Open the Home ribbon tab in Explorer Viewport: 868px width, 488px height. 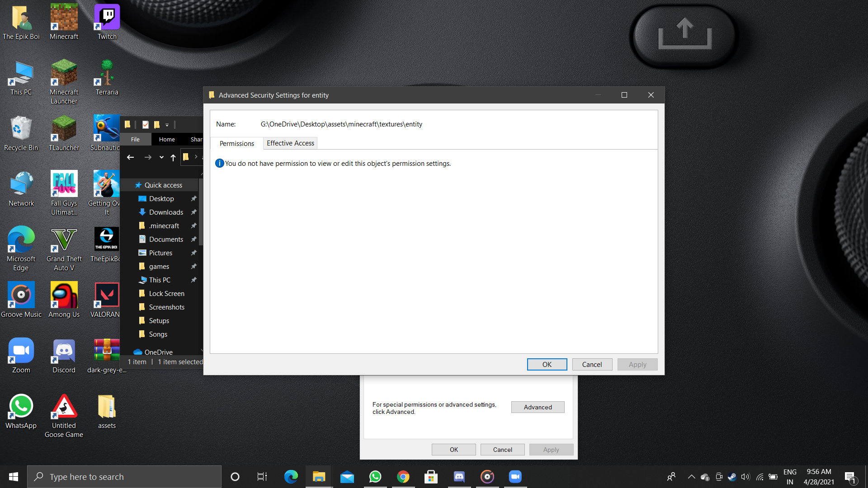pos(167,139)
